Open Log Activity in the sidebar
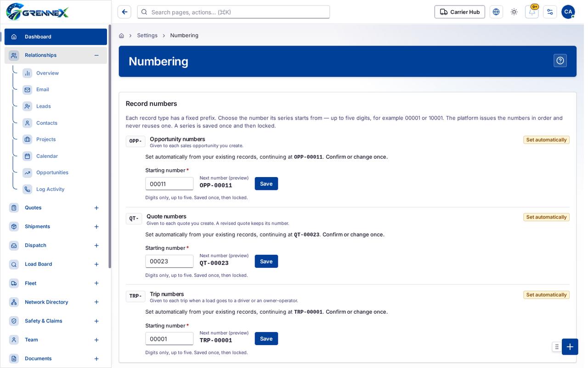This screenshot has width=588, height=368. [50, 189]
